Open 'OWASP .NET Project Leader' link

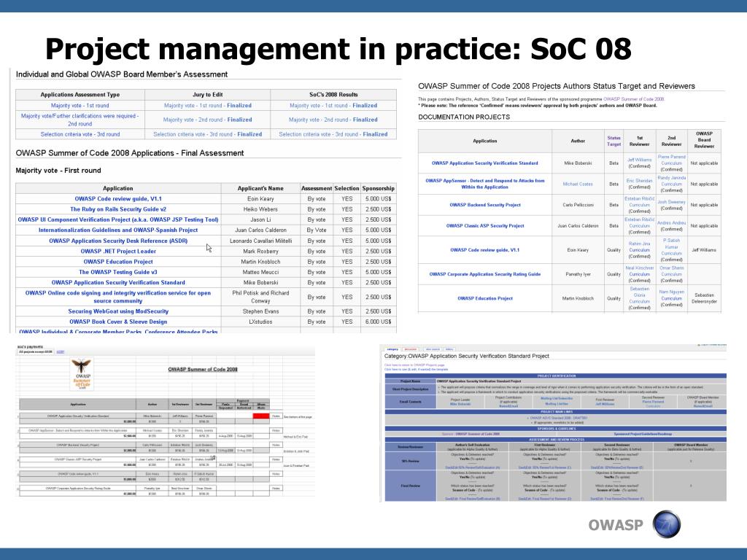click(x=118, y=252)
